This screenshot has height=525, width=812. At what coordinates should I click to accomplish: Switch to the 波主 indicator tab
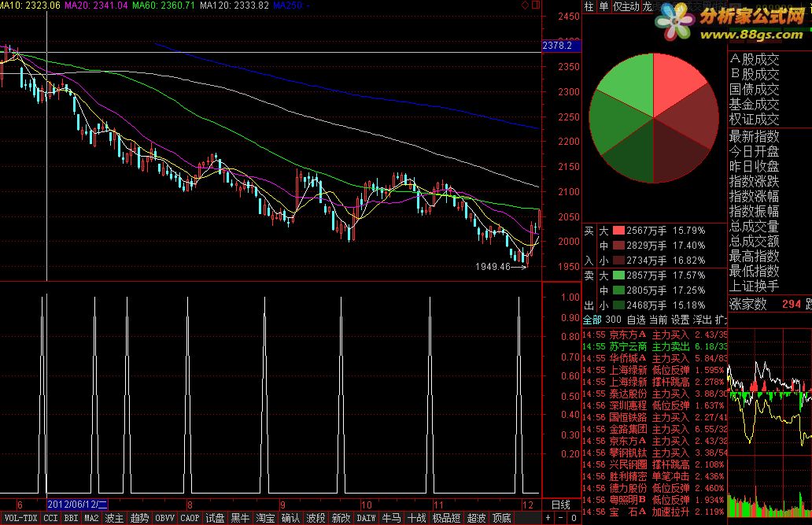coord(114,518)
